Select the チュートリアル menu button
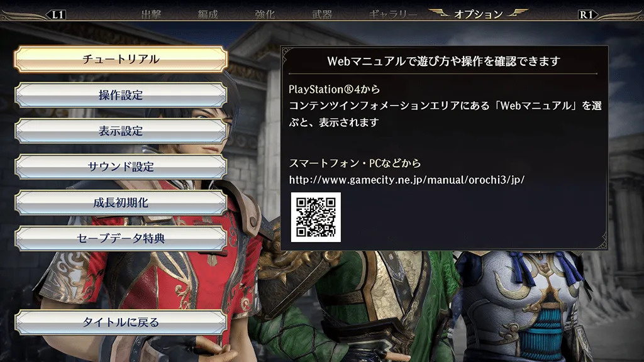The width and height of the screenshot is (644, 362). (121, 59)
